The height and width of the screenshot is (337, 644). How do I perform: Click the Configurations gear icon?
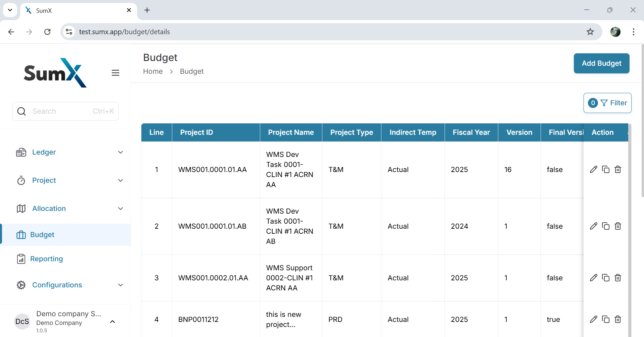21,285
